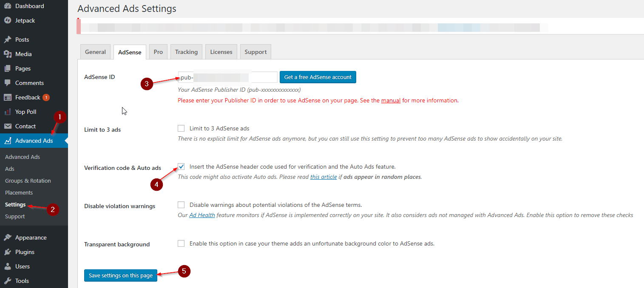Switch to the General settings tab
Viewport: 644px width, 288px height.
(95, 52)
